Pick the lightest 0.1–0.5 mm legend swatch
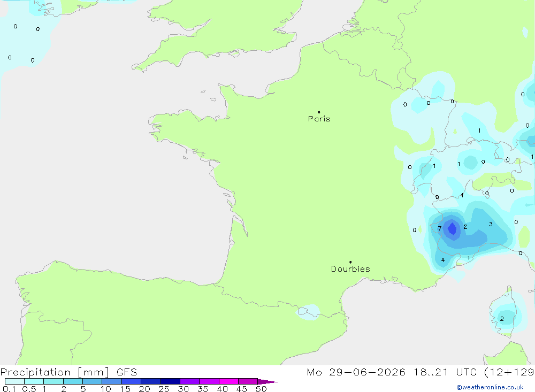 pyautogui.click(x=14, y=381)
